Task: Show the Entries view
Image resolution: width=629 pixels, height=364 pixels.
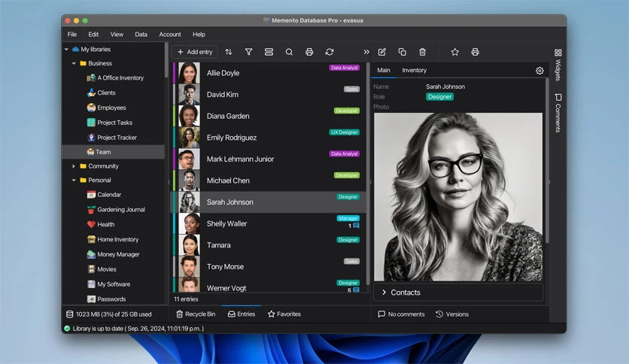Action: (242, 314)
